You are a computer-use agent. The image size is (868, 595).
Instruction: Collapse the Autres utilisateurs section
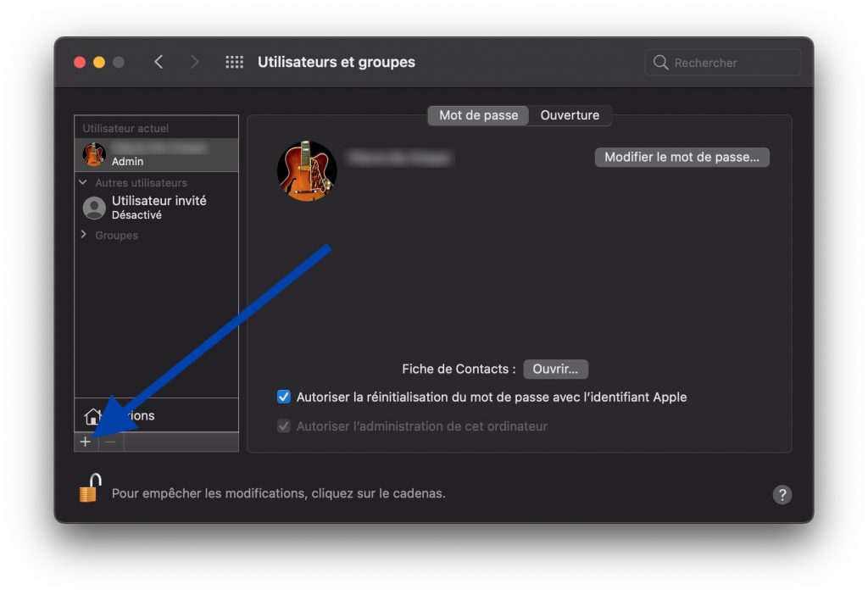coord(83,182)
